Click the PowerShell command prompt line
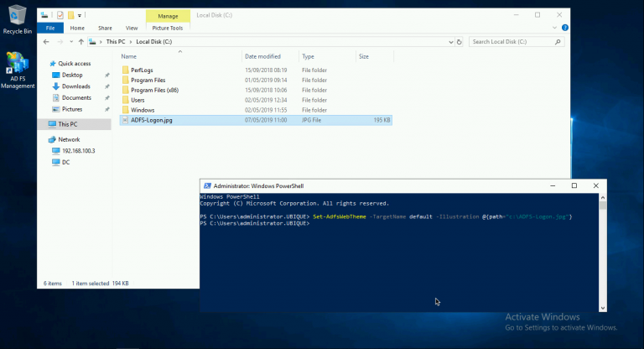644x349 pixels. coord(255,223)
